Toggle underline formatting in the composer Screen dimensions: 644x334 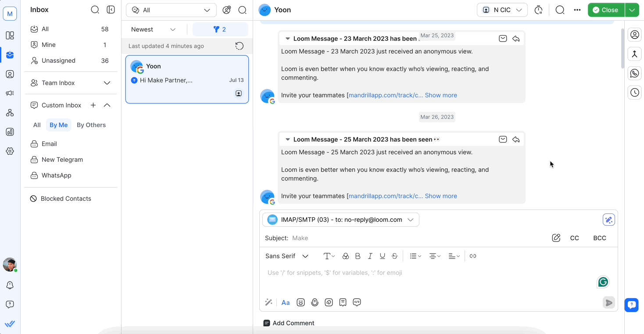click(x=382, y=256)
